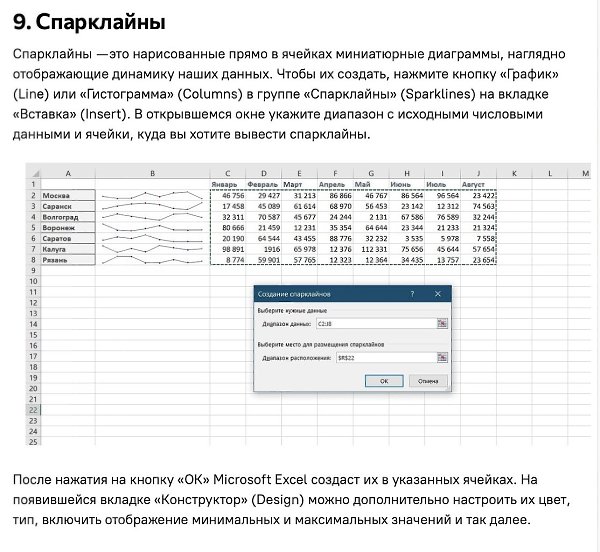
Task: Click range selector icon beside Диапазон данных
Action: [441, 325]
